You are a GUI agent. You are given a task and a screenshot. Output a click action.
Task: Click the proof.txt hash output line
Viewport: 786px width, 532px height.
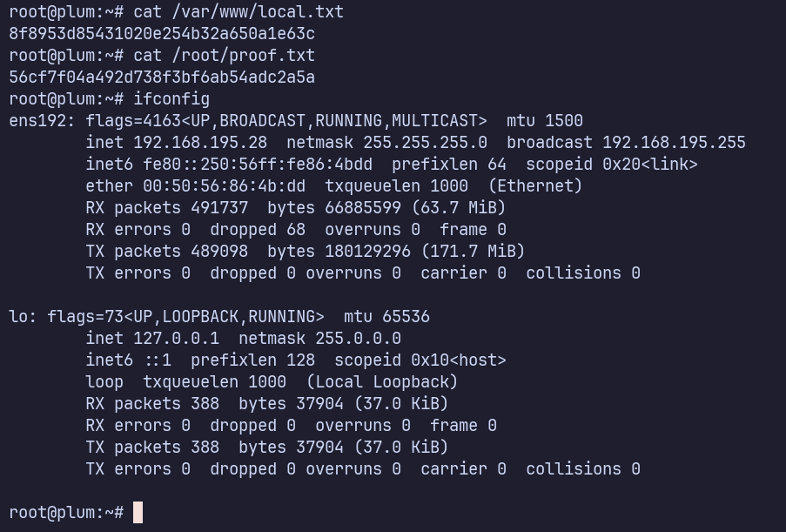pyautogui.click(x=162, y=77)
